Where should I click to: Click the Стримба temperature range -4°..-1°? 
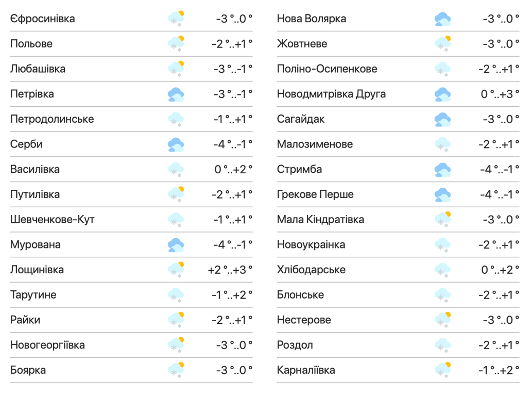click(499, 169)
